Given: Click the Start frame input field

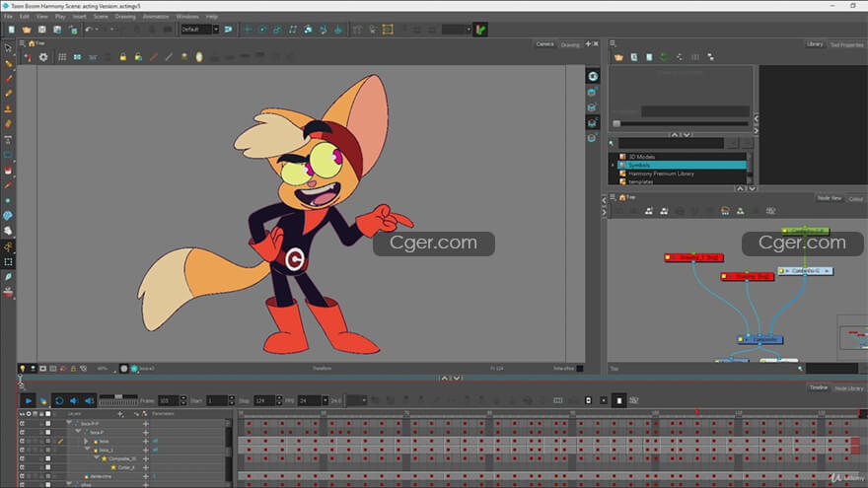Looking at the screenshot, I should pos(216,400).
